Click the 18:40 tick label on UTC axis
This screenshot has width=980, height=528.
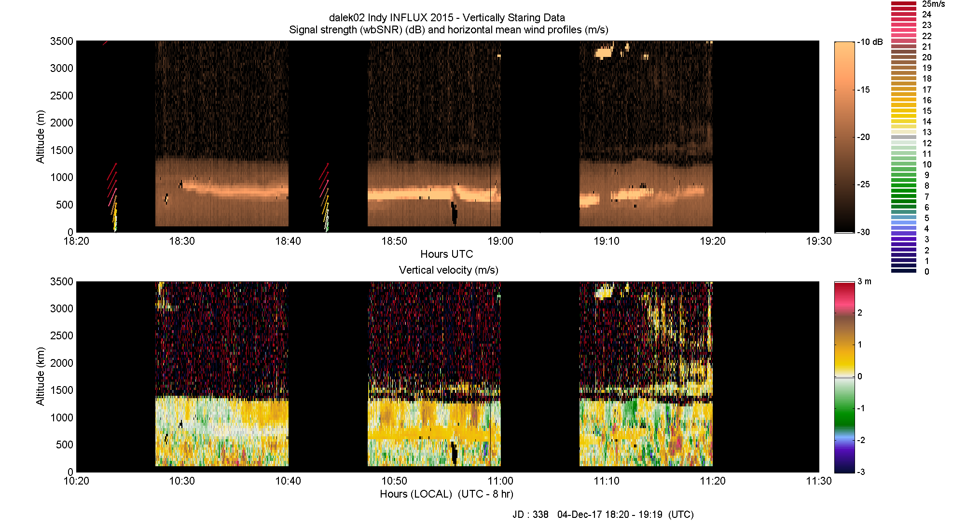pos(288,241)
